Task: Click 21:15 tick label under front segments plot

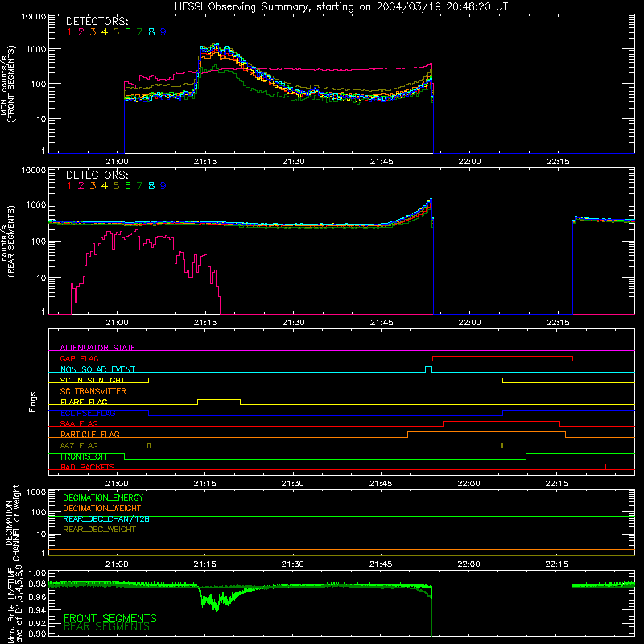Action: coord(205,162)
